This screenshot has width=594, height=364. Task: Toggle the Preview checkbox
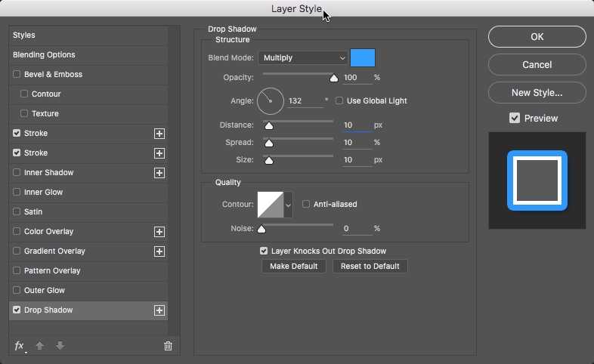pos(515,118)
